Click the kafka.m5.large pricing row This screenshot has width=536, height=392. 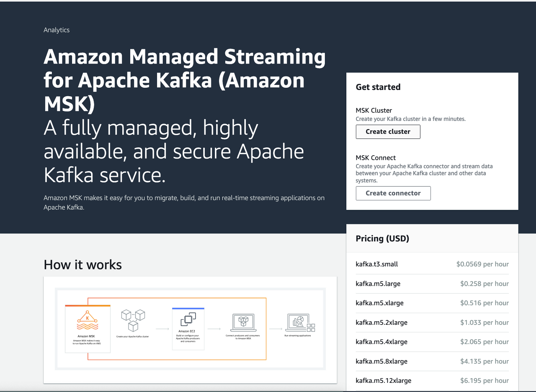tap(432, 284)
